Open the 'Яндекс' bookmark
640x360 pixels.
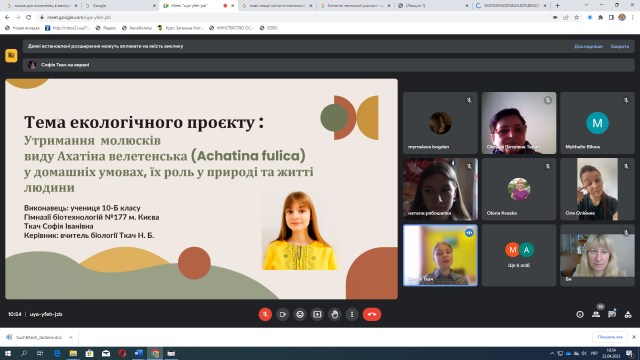pos(105,28)
